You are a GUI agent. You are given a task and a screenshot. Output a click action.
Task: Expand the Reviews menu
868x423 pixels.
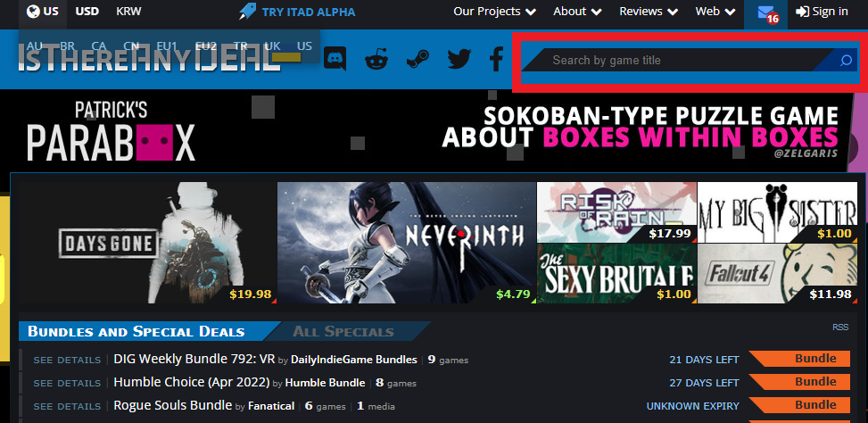(649, 11)
